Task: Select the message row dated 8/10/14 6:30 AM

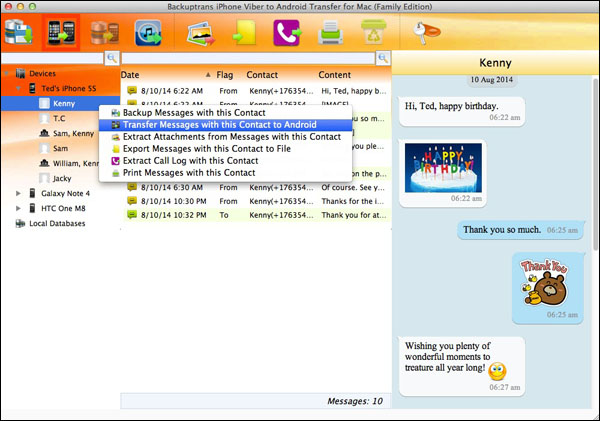Action: (x=256, y=187)
